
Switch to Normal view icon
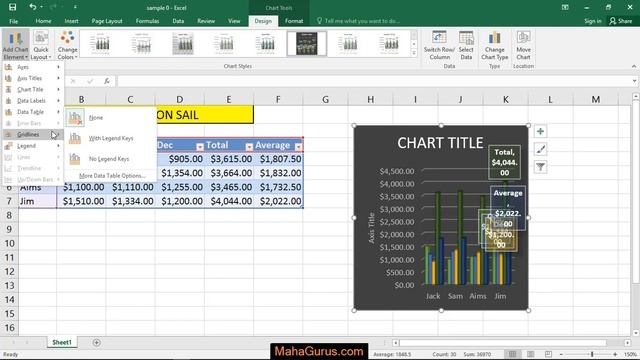pos(512,354)
